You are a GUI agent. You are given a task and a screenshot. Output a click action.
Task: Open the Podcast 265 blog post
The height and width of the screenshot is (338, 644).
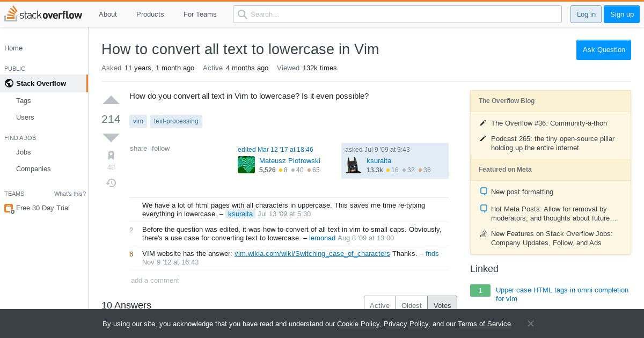coord(553,143)
